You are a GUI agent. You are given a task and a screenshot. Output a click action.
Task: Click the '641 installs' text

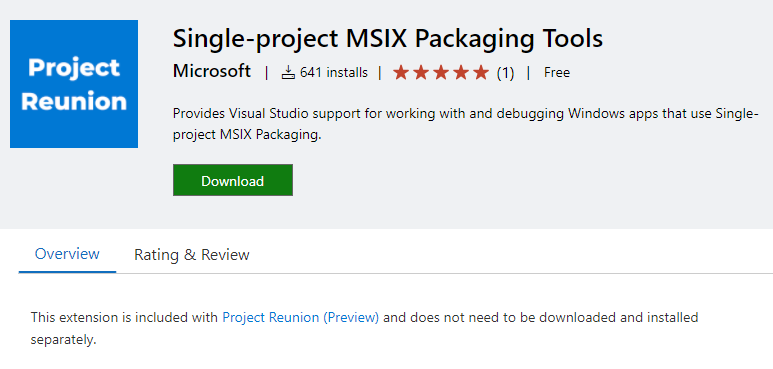pyautogui.click(x=334, y=73)
